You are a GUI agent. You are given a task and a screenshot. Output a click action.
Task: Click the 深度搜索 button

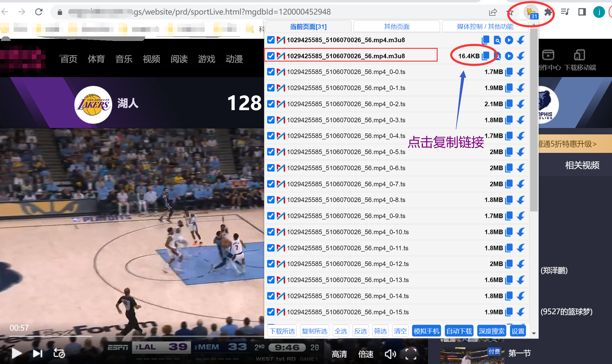492,331
